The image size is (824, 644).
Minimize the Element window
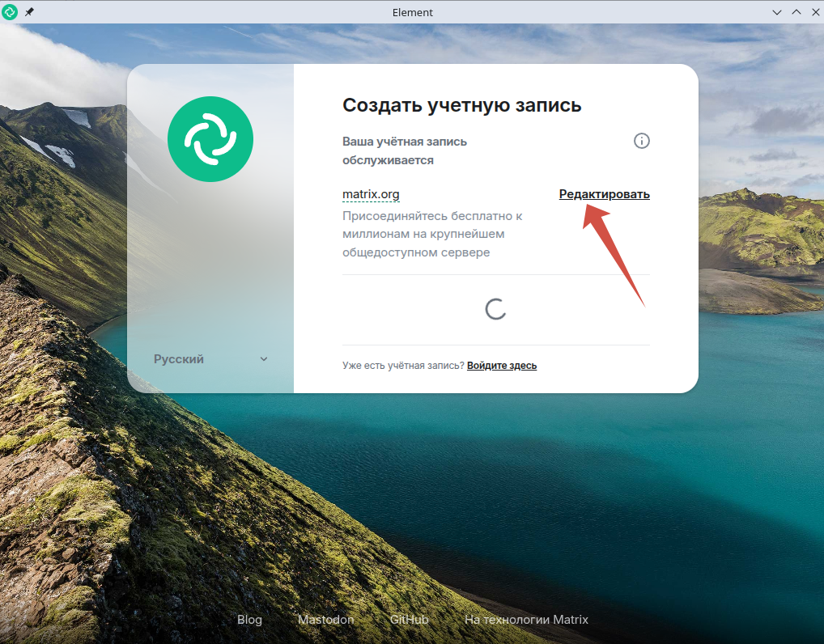(x=777, y=12)
